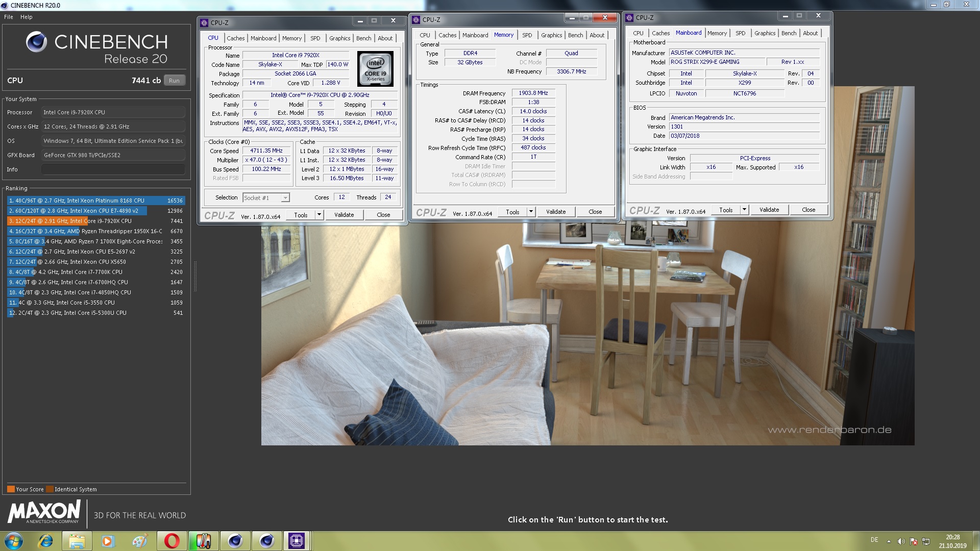Click Close button in CPU-Z Mainboard window
Screen dimensions: 980x551
coord(808,210)
